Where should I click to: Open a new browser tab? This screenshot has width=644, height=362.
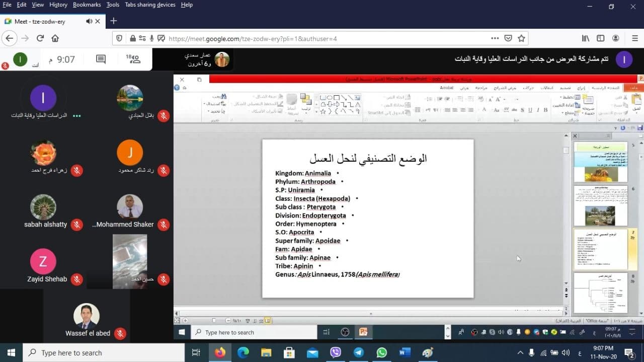pos(114,21)
